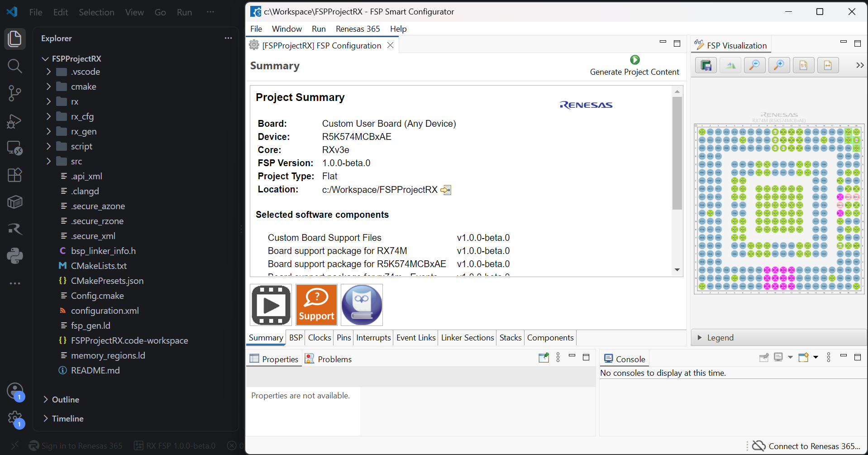
Task: Open VS Code menu overflow ellipsis
Action: [x=210, y=12]
